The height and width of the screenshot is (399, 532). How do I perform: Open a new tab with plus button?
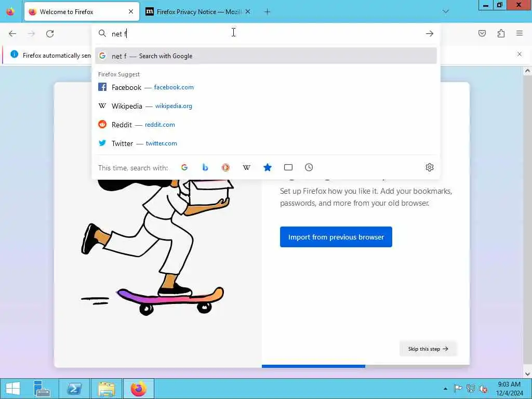coord(268,12)
